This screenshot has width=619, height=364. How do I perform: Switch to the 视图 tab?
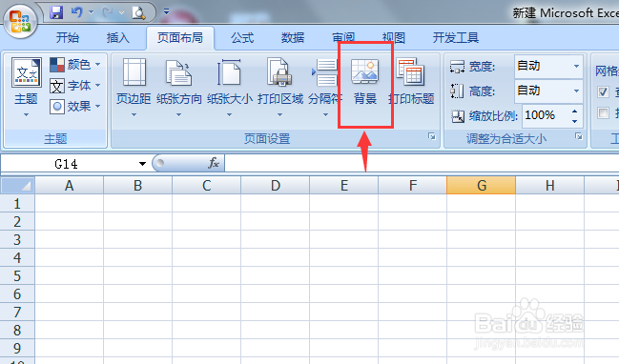394,38
